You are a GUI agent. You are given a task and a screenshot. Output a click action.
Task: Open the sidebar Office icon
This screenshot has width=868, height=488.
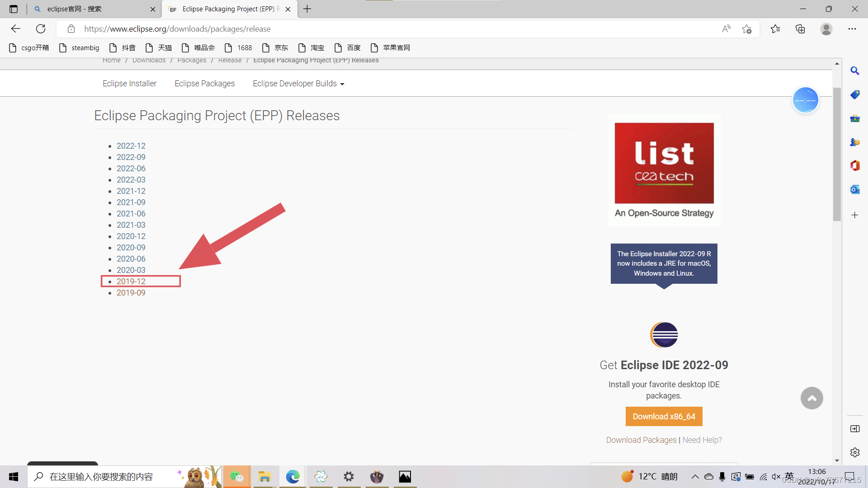click(855, 166)
